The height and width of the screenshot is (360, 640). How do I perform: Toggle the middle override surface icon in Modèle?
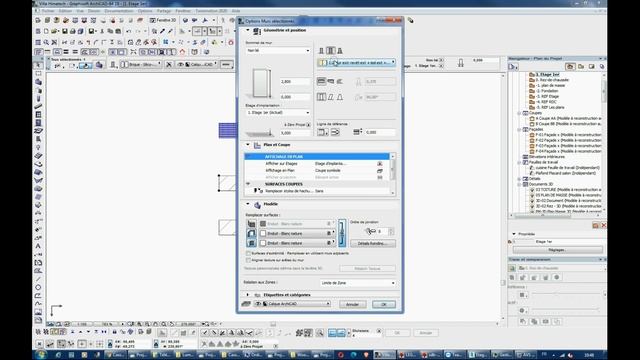tap(251, 233)
